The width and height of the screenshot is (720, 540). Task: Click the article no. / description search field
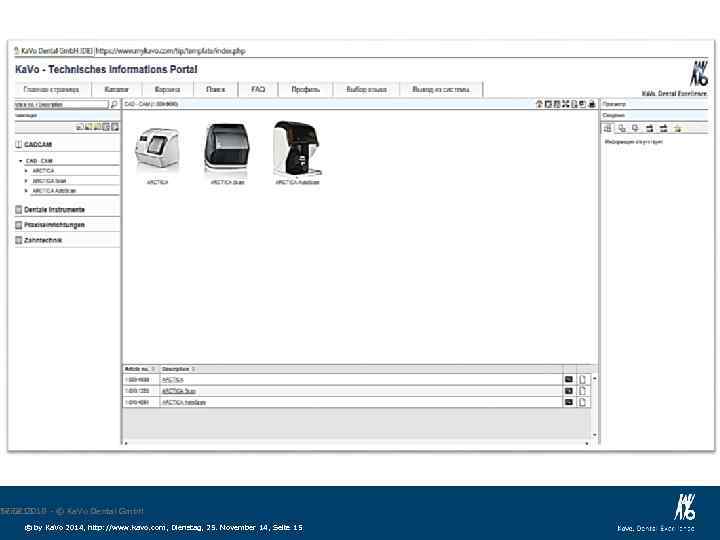pyautogui.click(x=61, y=105)
